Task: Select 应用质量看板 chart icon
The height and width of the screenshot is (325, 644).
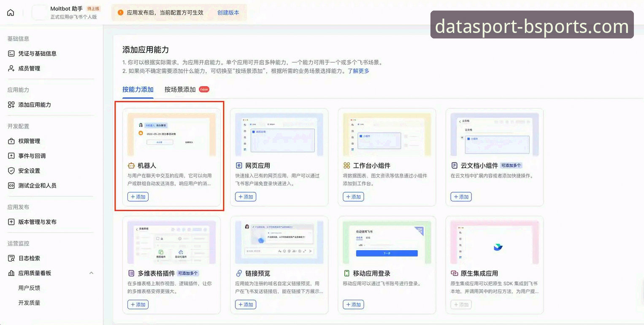Action: (x=11, y=273)
